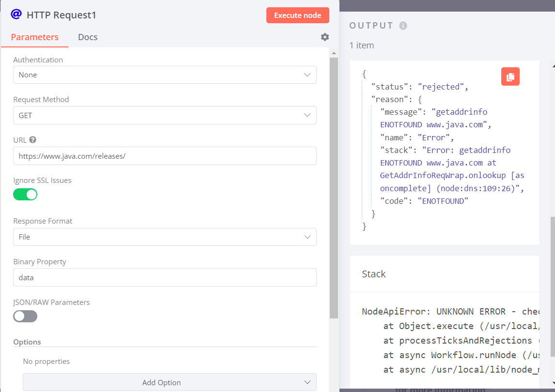Select the "rejected" status value in the output
Image resolution: width=555 pixels, height=392 pixels.
point(441,87)
